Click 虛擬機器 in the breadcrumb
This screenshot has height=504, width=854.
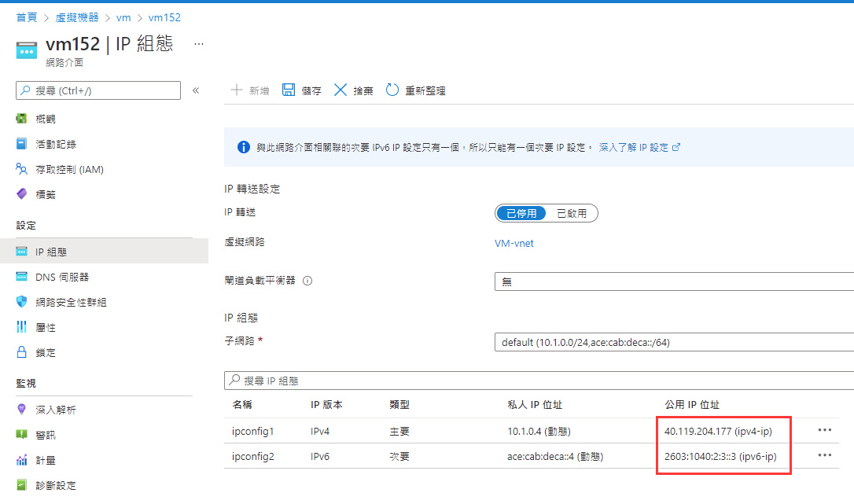pyautogui.click(x=77, y=17)
